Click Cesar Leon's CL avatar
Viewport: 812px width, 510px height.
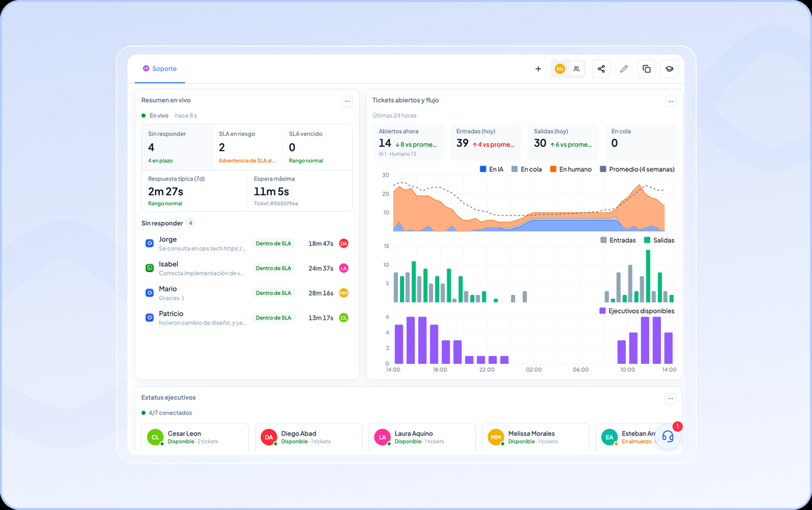click(x=156, y=437)
